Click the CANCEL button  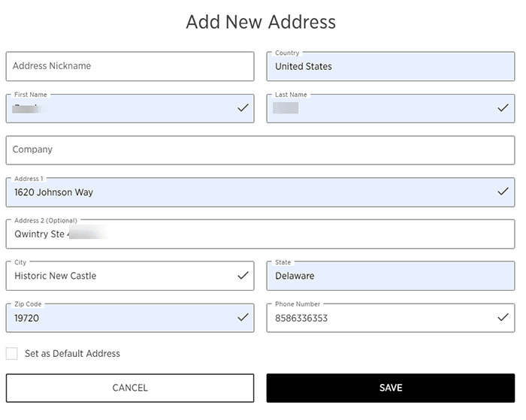point(130,388)
